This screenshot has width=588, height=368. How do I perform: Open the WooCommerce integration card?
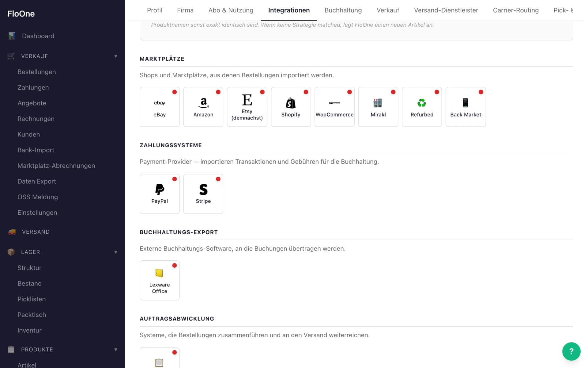[x=334, y=107]
